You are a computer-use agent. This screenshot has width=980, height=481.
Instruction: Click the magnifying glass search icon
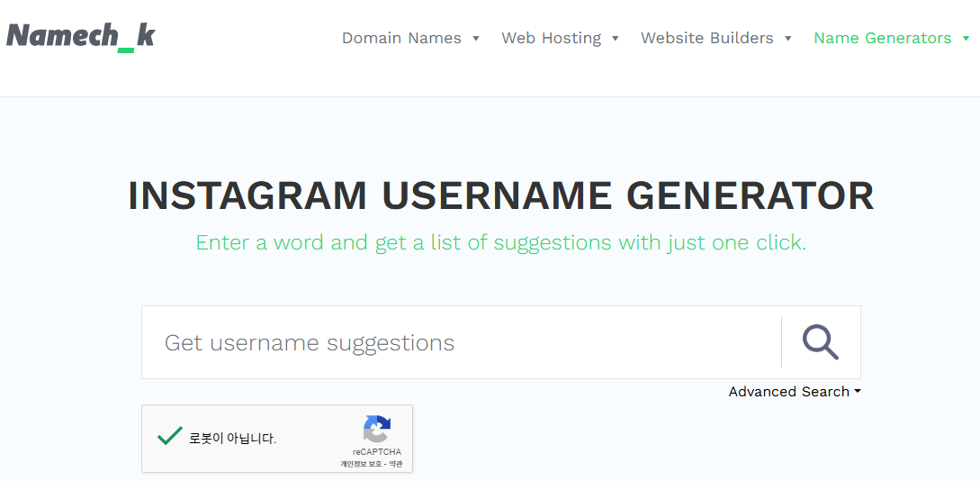coord(821,342)
